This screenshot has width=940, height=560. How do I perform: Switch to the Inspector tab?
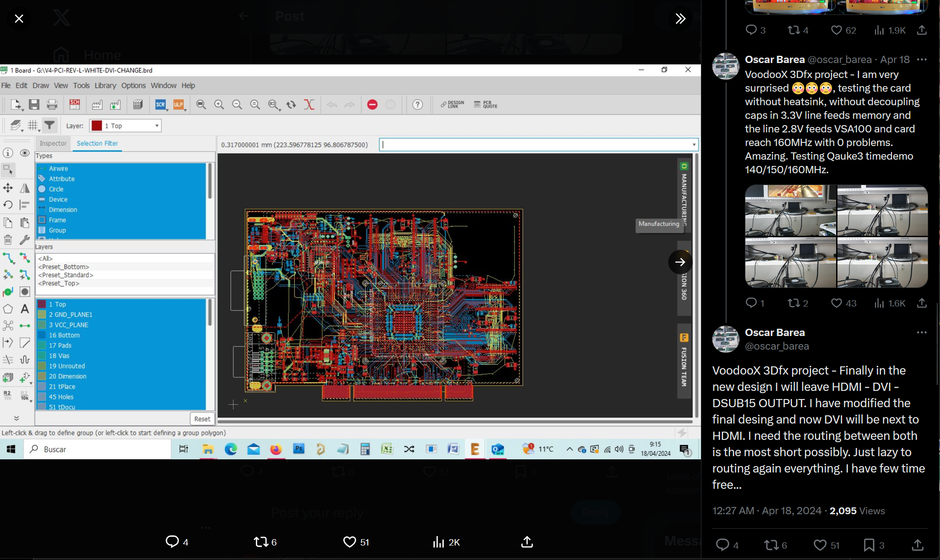pyautogui.click(x=53, y=143)
